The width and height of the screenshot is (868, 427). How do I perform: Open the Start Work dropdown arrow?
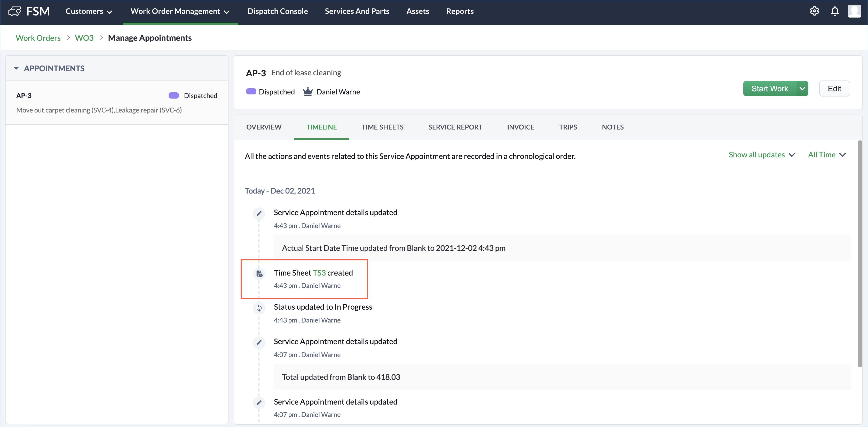coord(802,88)
